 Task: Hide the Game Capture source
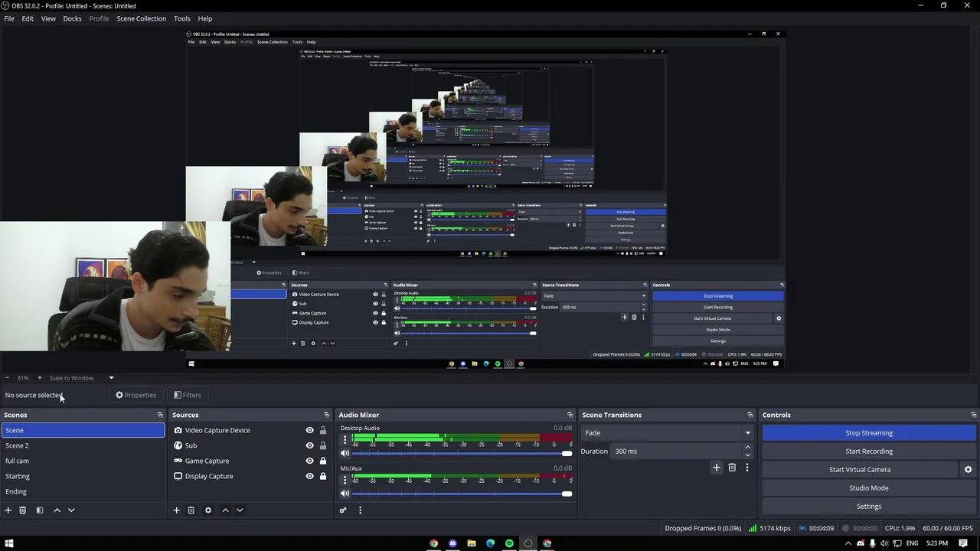click(x=309, y=461)
